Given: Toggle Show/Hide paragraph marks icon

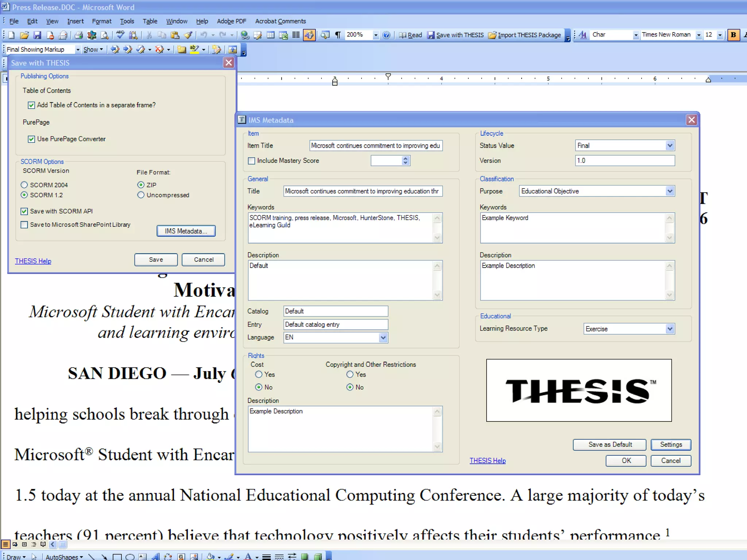Looking at the screenshot, I should (x=338, y=35).
